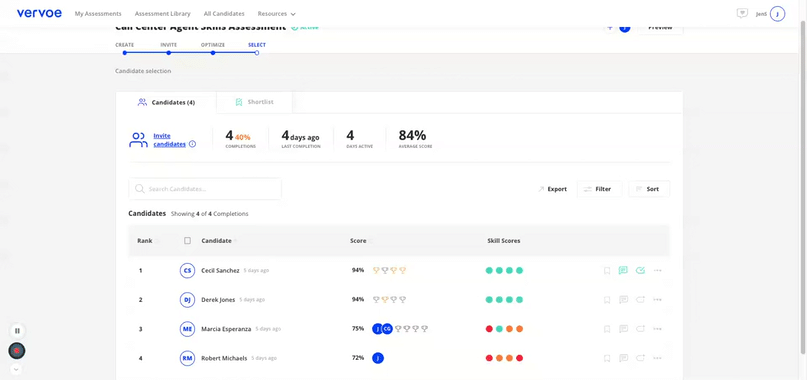Screen dimensions: 807x380
Task: Open Robert Michaels candidate name
Action: coord(224,358)
